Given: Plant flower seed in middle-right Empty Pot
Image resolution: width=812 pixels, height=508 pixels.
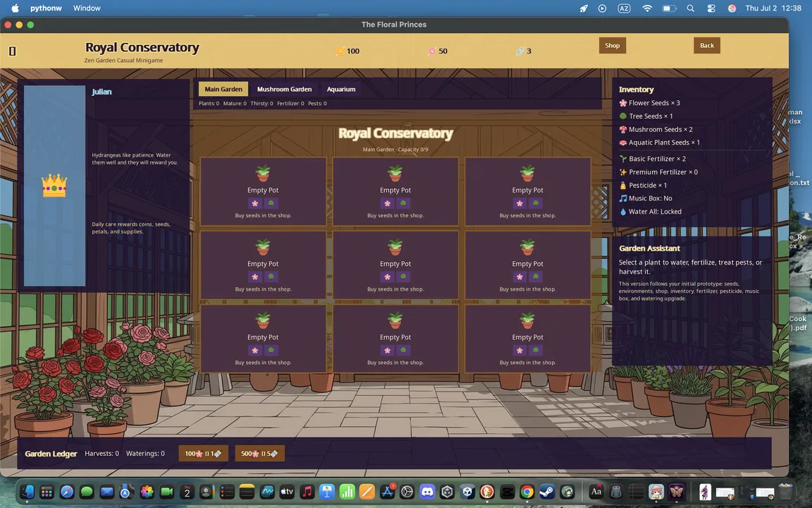Looking at the screenshot, I should coord(519,277).
